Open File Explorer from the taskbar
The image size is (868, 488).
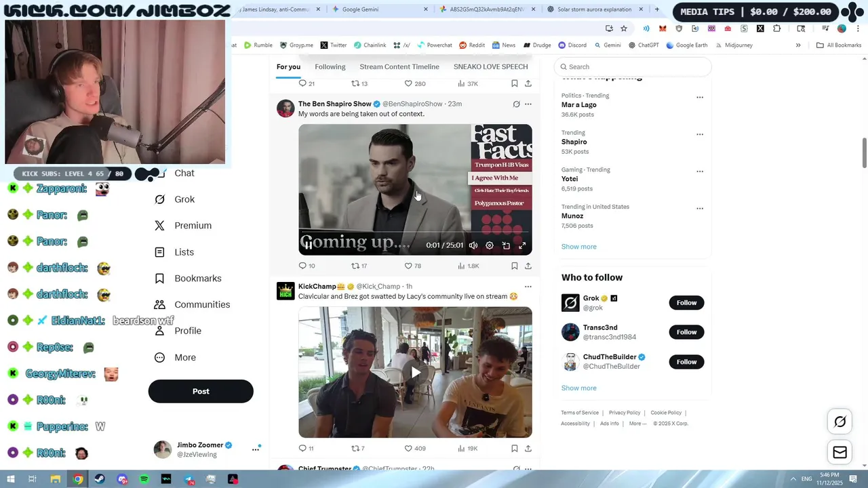(56, 479)
